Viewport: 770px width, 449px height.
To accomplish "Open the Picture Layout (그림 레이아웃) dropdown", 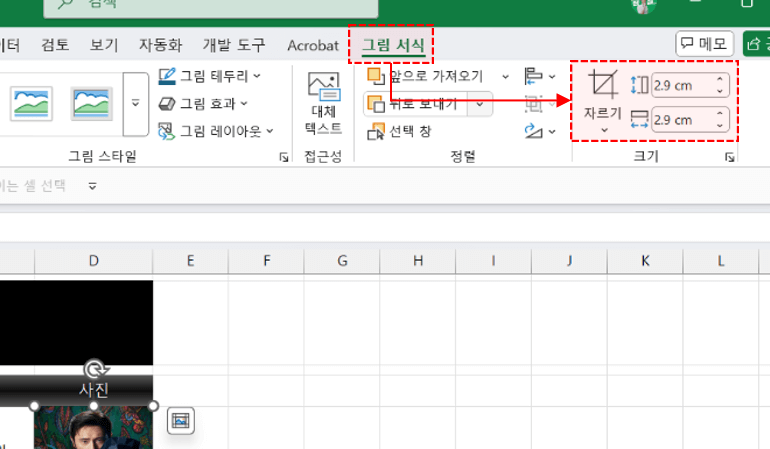I will tap(214, 131).
